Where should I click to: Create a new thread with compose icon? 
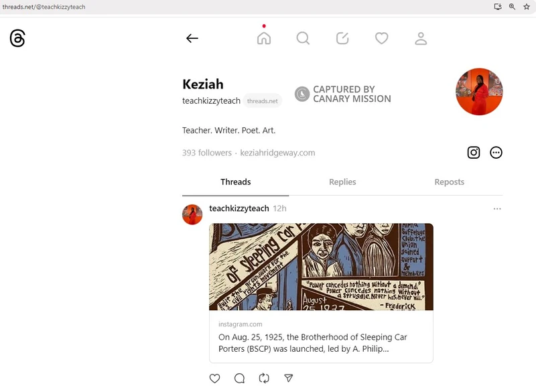pos(342,38)
